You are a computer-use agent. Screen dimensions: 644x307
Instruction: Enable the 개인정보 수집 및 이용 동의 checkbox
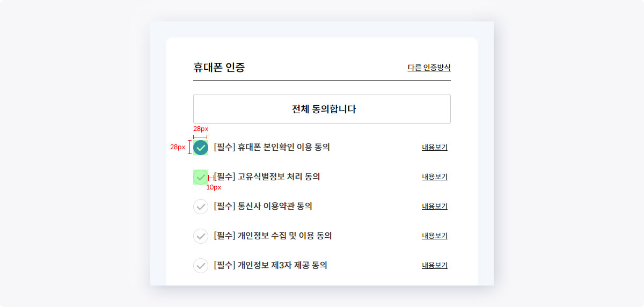201,236
